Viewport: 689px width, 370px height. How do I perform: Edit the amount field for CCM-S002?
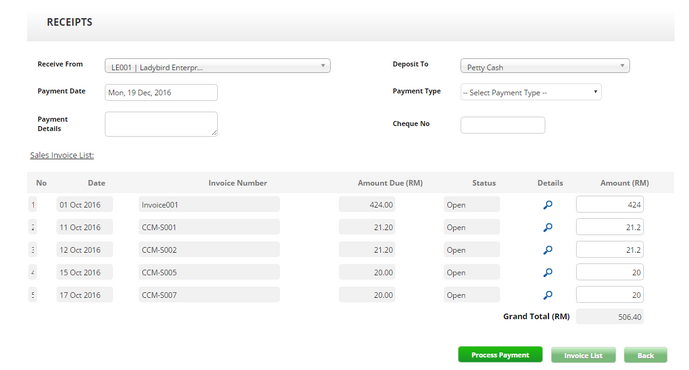point(610,250)
